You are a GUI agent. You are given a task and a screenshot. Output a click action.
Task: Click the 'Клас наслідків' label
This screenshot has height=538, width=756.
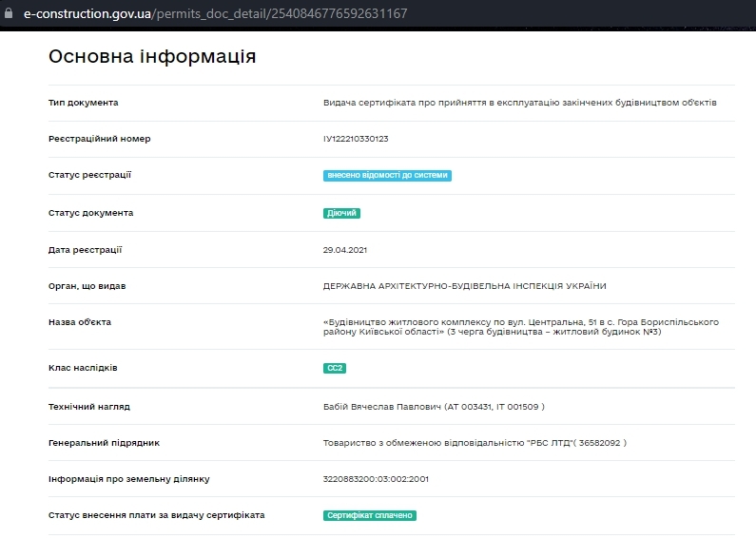point(83,368)
